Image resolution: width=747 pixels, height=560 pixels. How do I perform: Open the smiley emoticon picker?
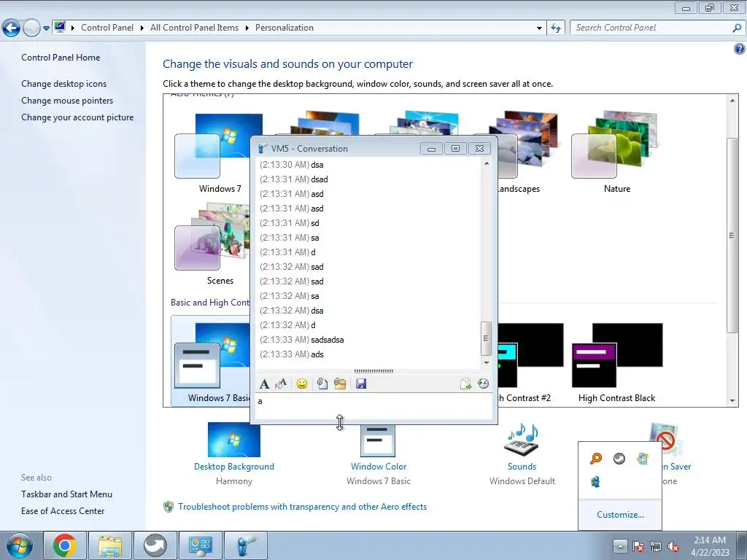(301, 384)
